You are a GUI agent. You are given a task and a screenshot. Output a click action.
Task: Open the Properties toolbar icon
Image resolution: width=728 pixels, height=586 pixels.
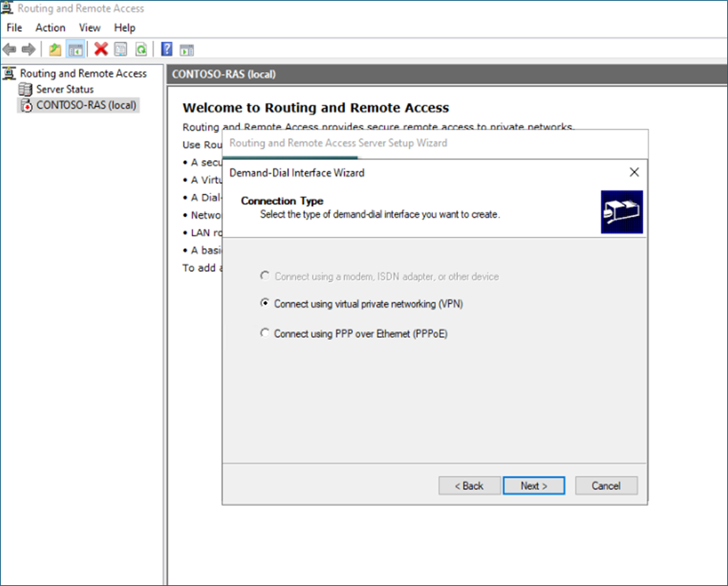120,49
